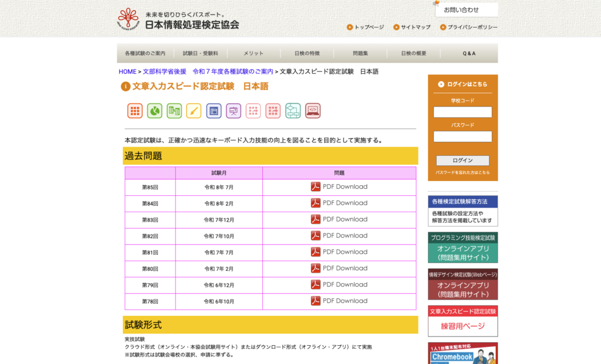Click the 試験月 column header
The width and height of the screenshot is (601, 364).
click(x=219, y=173)
